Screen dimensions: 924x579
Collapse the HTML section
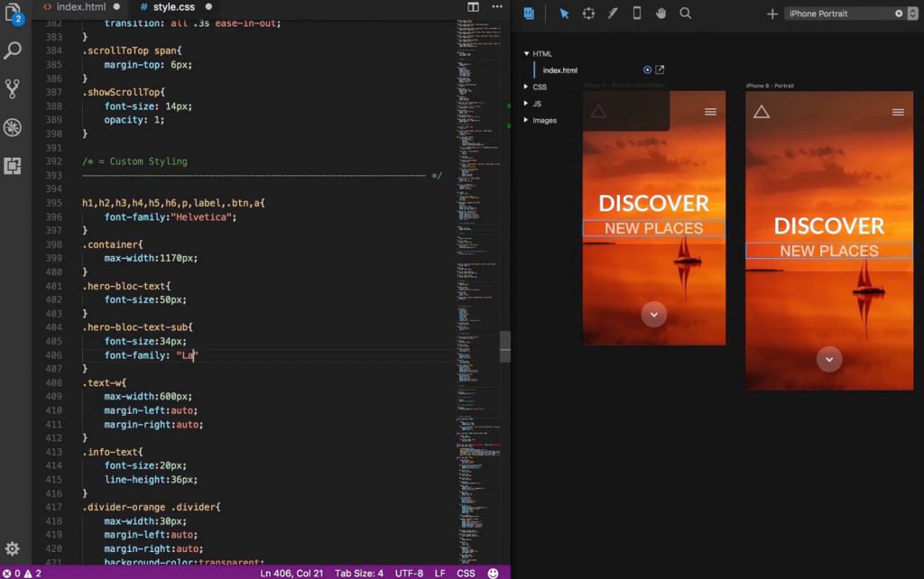[x=528, y=53]
